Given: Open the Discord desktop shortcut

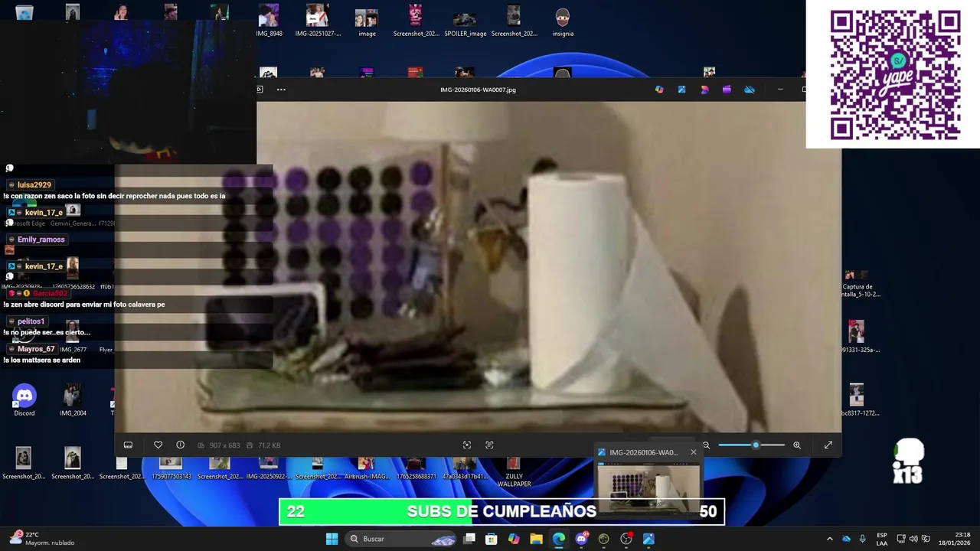Looking at the screenshot, I should [24, 400].
